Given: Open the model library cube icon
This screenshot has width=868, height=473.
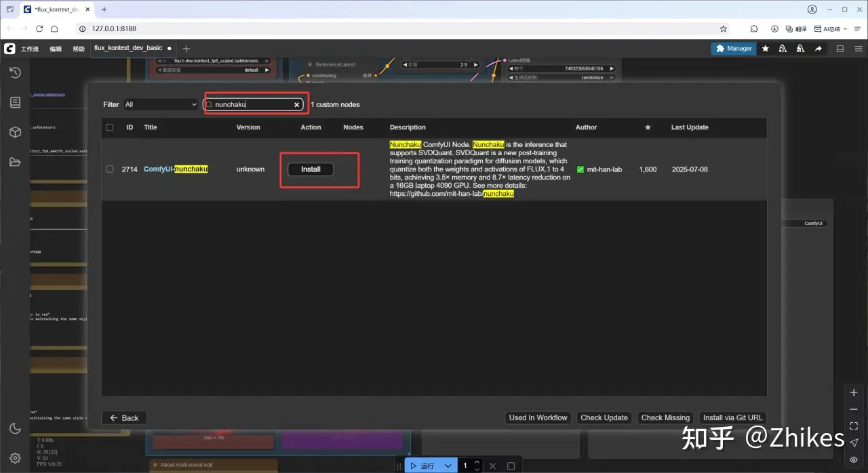Looking at the screenshot, I should tap(15, 132).
